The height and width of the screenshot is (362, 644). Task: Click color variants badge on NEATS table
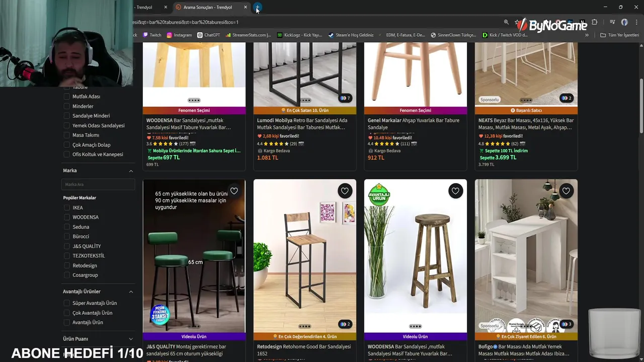[567, 98]
